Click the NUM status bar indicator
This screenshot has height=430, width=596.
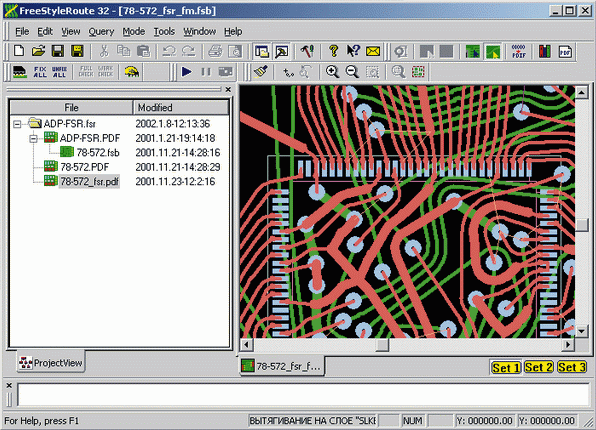(x=413, y=421)
